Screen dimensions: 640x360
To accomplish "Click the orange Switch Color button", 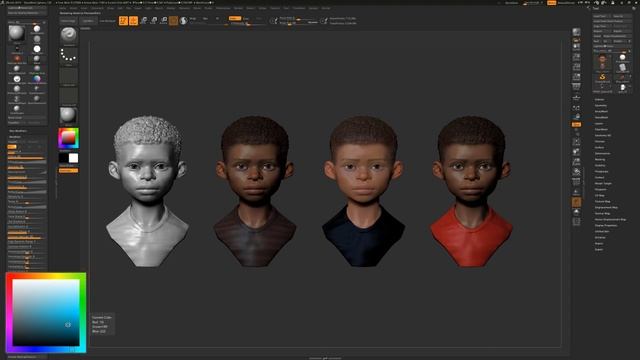I will [x=68, y=171].
